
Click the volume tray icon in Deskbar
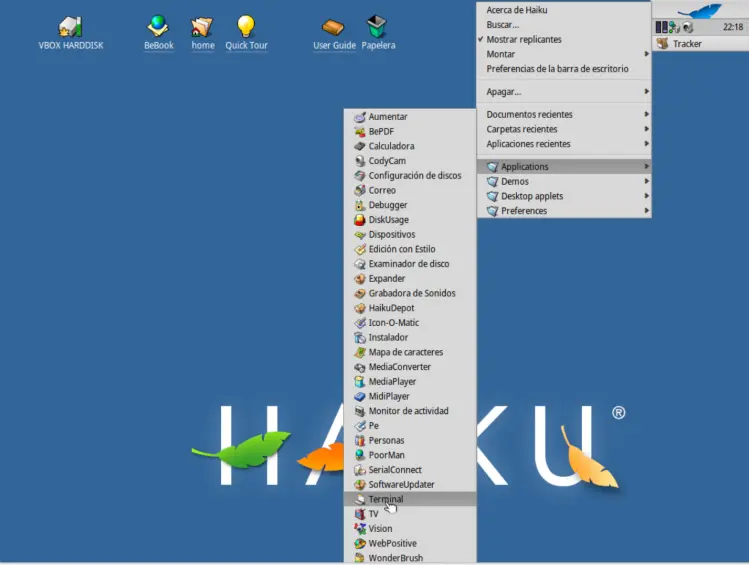pyautogui.click(x=688, y=27)
